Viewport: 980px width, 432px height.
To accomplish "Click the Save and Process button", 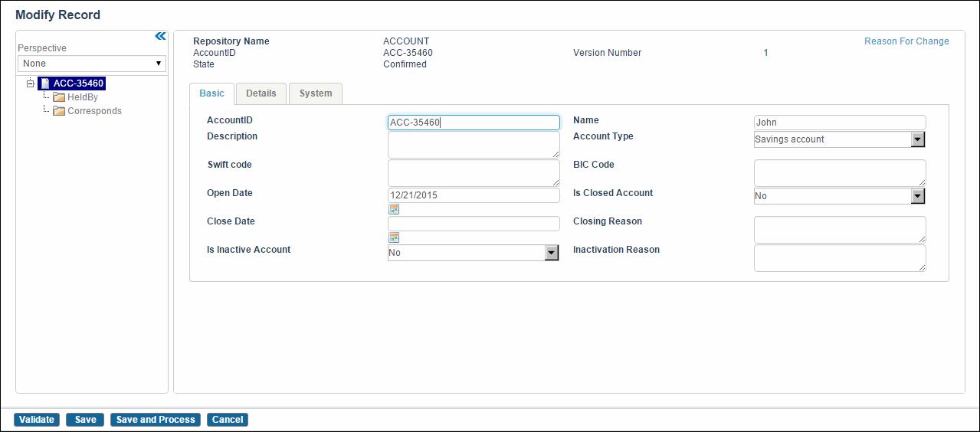I will pyautogui.click(x=156, y=420).
